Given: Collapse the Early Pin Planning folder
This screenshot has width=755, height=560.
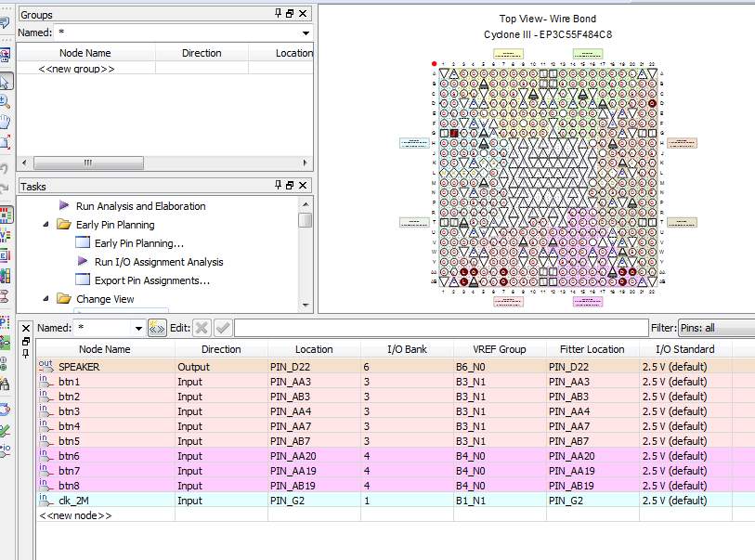Looking at the screenshot, I should pos(46,225).
